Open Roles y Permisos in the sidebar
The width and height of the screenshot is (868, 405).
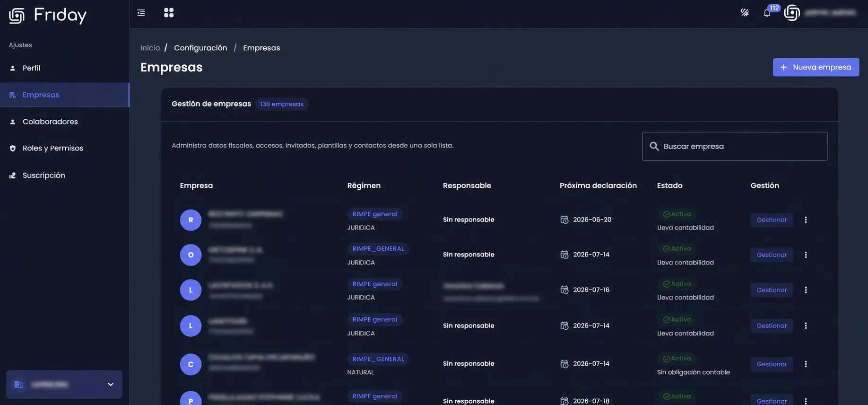click(x=65, y=149)
